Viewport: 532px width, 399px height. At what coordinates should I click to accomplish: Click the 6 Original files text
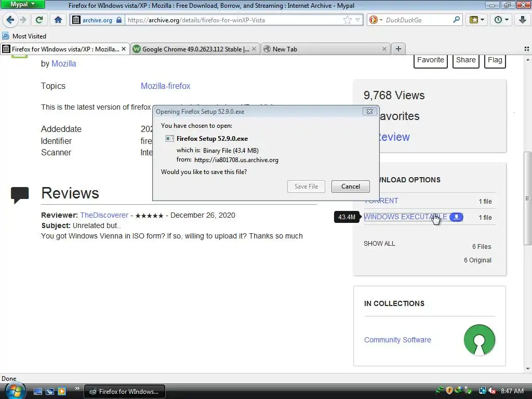point(477,260)
